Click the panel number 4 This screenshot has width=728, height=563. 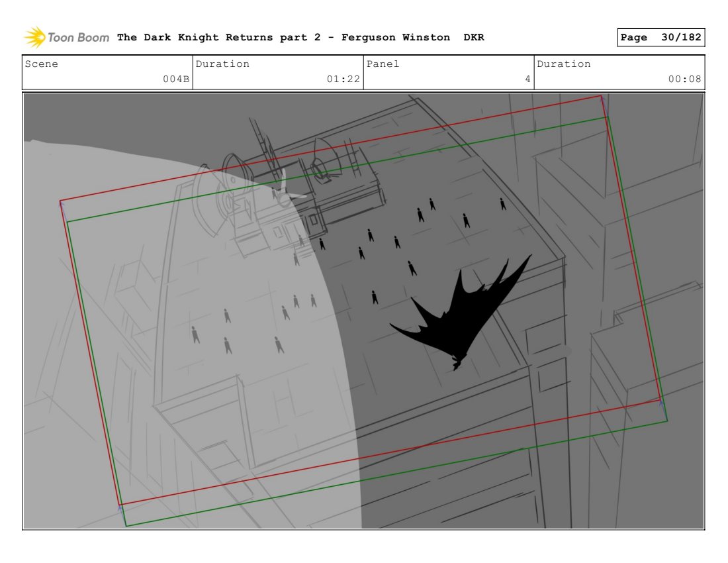pyautogui.click(x=527, y=79)
